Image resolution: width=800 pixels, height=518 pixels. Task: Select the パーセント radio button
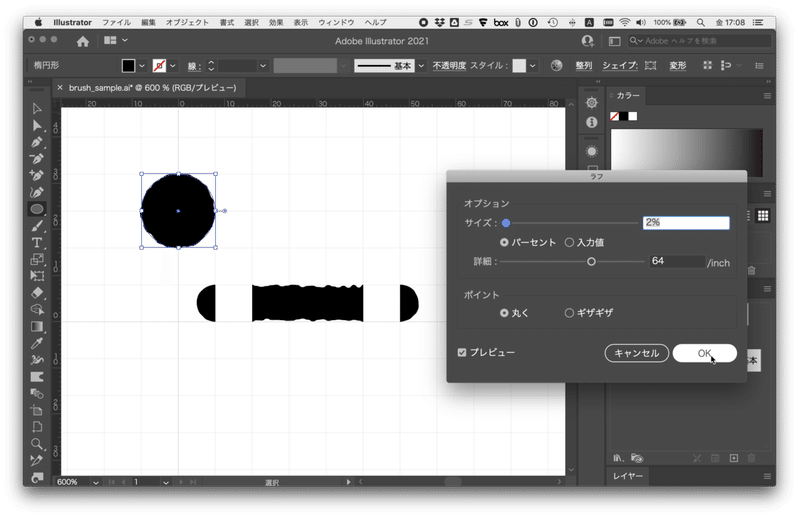pyautogui.click(x=504, y=242)
